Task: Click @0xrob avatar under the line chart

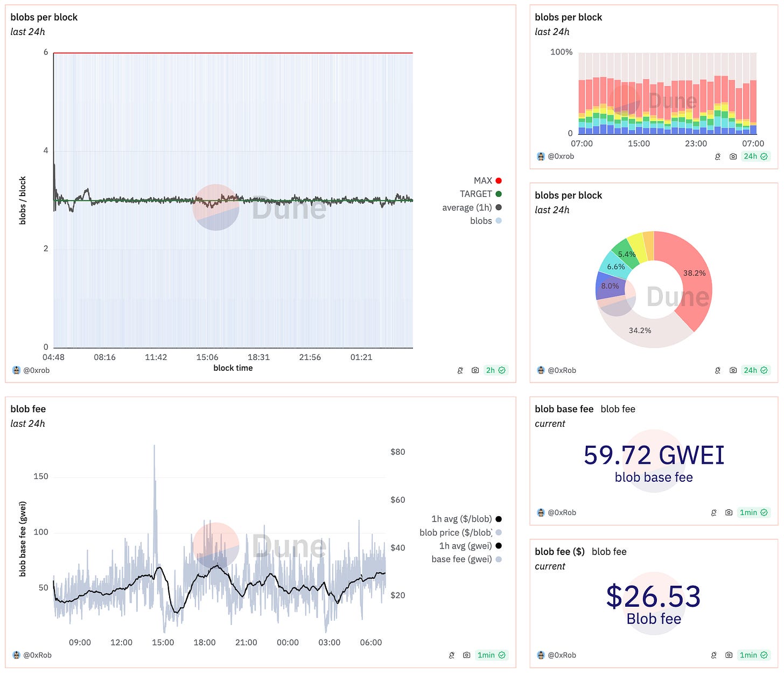Action: [x=16, y=370]
